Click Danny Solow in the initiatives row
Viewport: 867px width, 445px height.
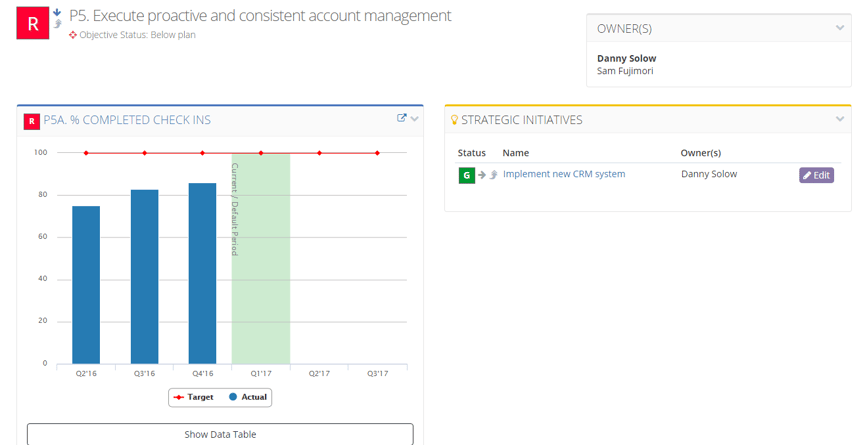pos(709,174)
